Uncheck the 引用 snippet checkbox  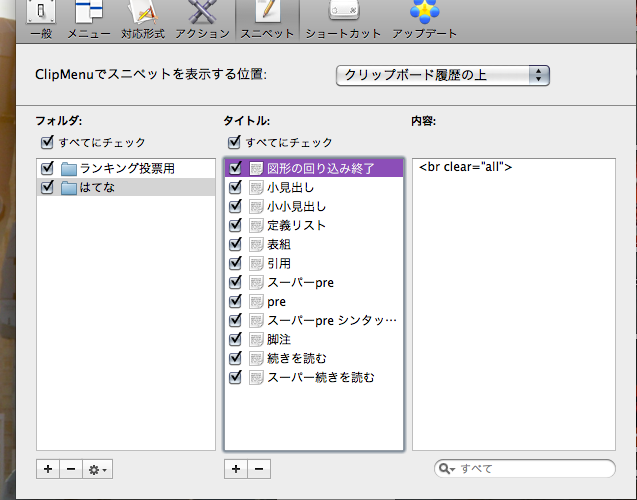click(235, 263)
